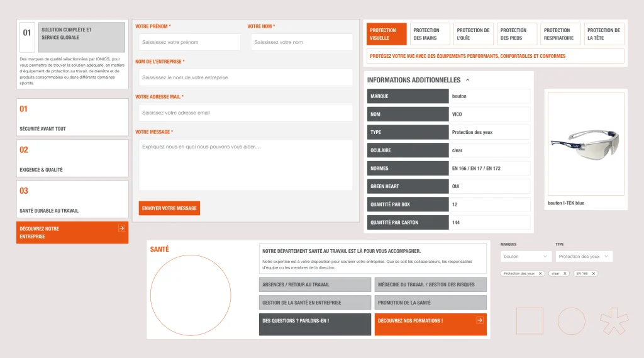Screen dimensions: 644x358
Task: Click value '144' in Quantité par carton row
Action: click(x=456, y=223)
